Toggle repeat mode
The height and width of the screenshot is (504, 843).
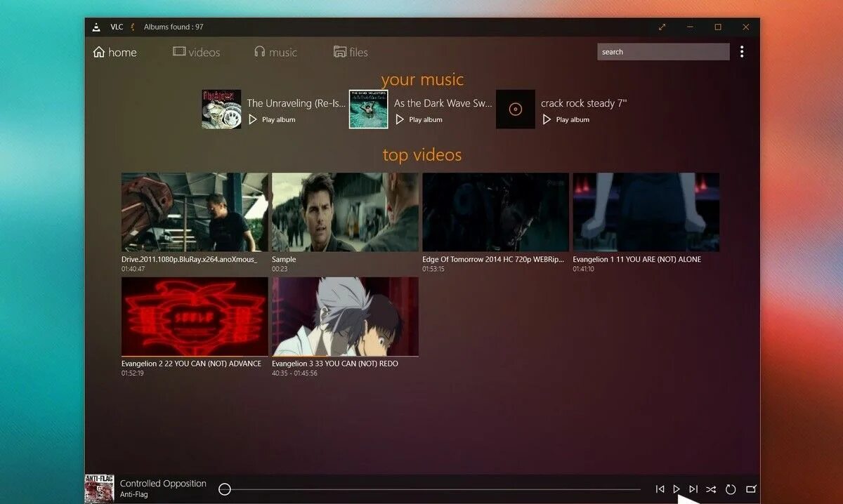731,489
